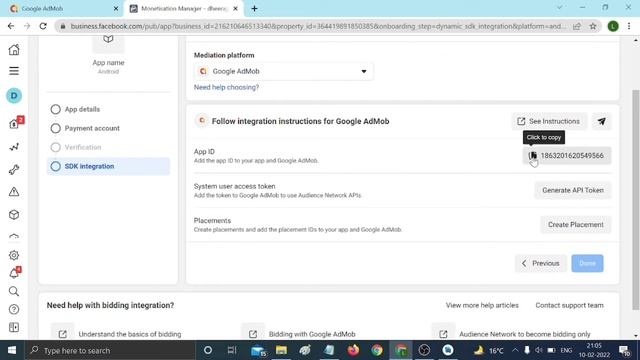
Task: Click the volume icon in system tray
Action: [539, 350]
